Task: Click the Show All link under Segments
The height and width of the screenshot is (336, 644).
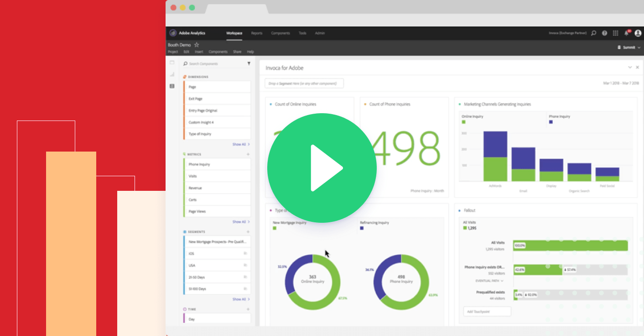Action: tap(240, 299)
